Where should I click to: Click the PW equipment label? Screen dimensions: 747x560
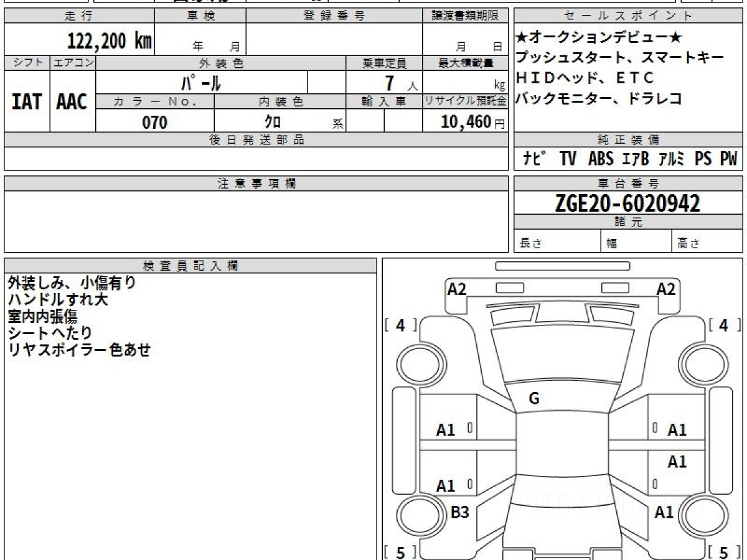tap(728, 159)
